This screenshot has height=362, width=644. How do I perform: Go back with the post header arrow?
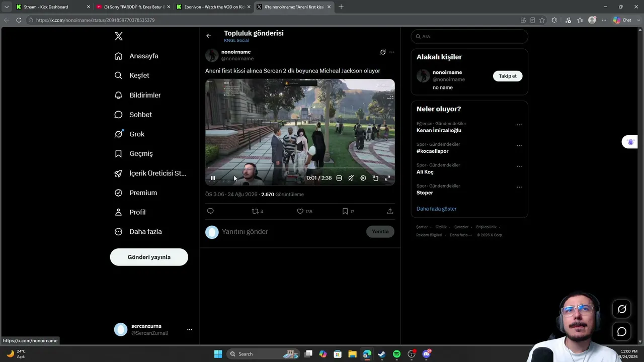tap(209, 36)
